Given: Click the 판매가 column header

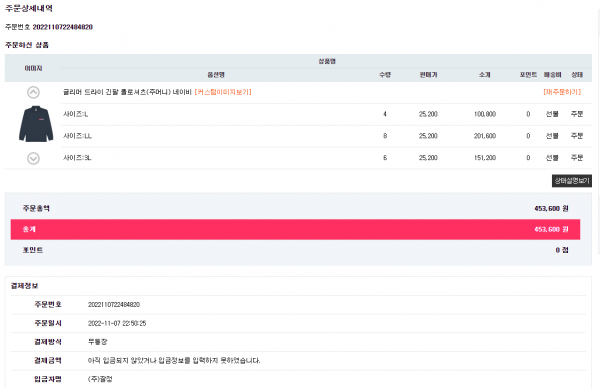Looking at the screenshot, I should click(428, 75).
